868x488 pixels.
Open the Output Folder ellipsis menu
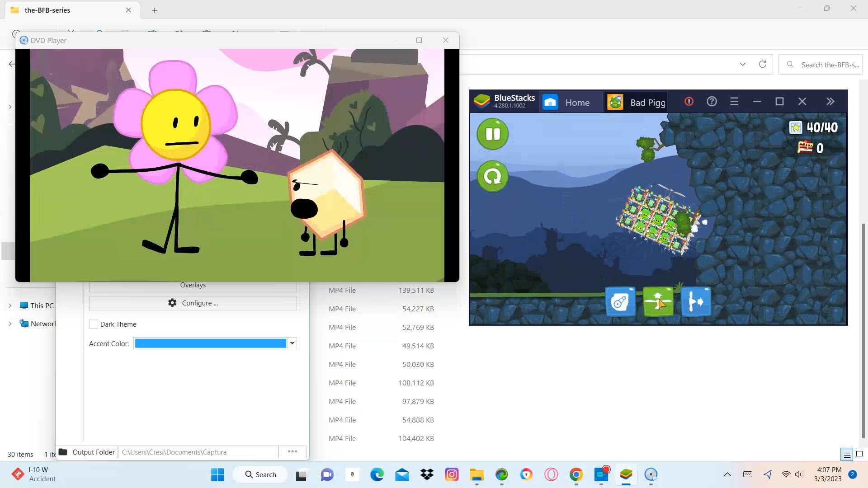click(292, 451)
